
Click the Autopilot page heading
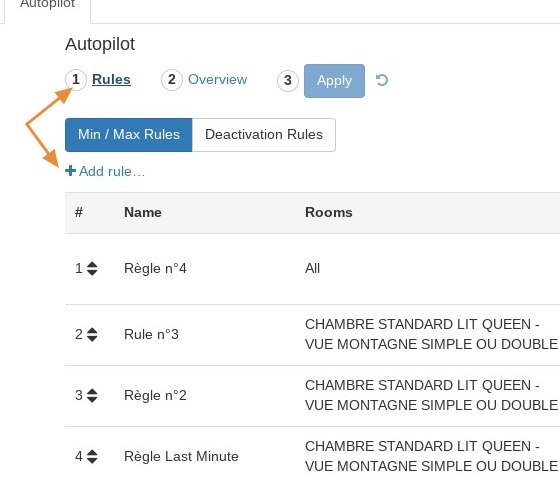coord(100,45)
